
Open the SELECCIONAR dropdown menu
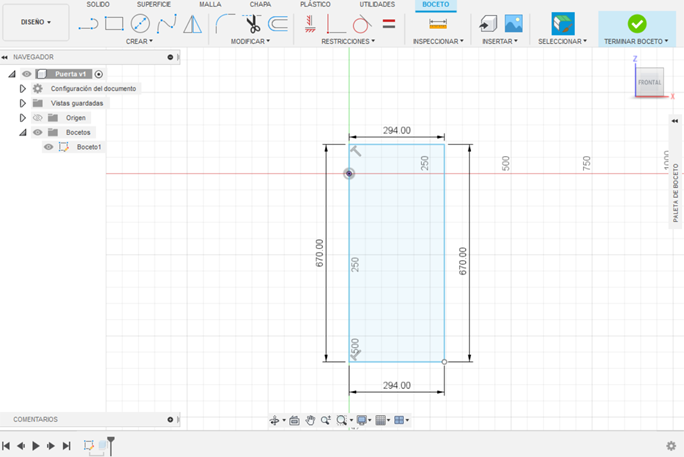[562, 41]
